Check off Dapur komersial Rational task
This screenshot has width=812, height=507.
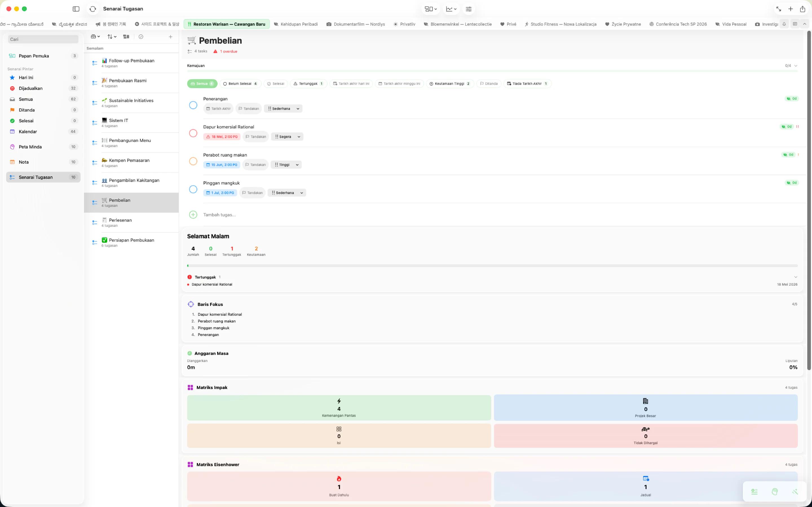(x=193, y=134)
